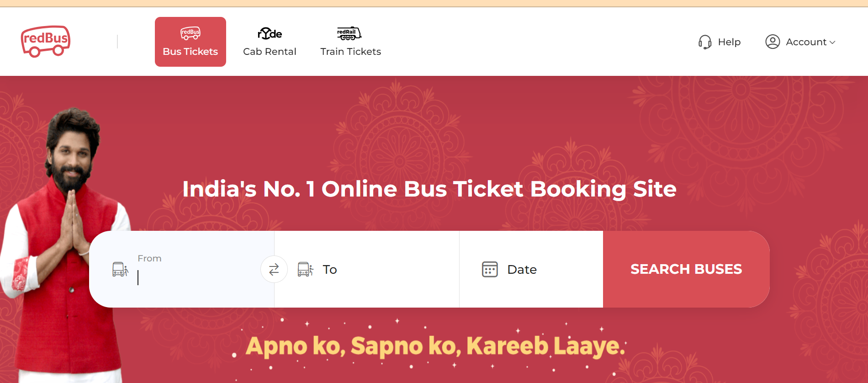
Task: Select the Bus Tickets tab
Action: [191, 42]
